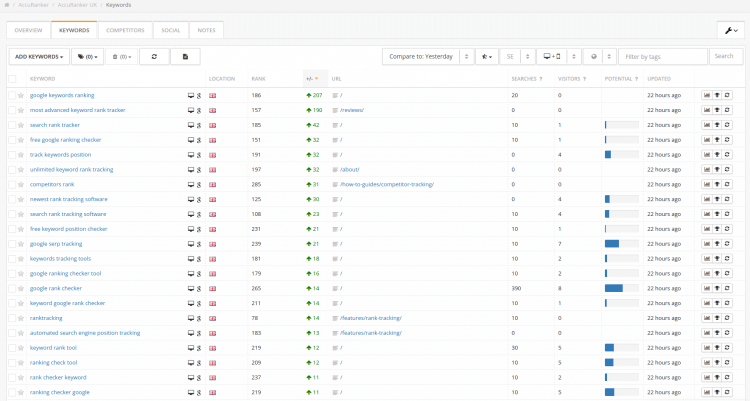This screenshot has height=401, width=750.
Task: Click the export report document icon
Action: pos(185,57)
